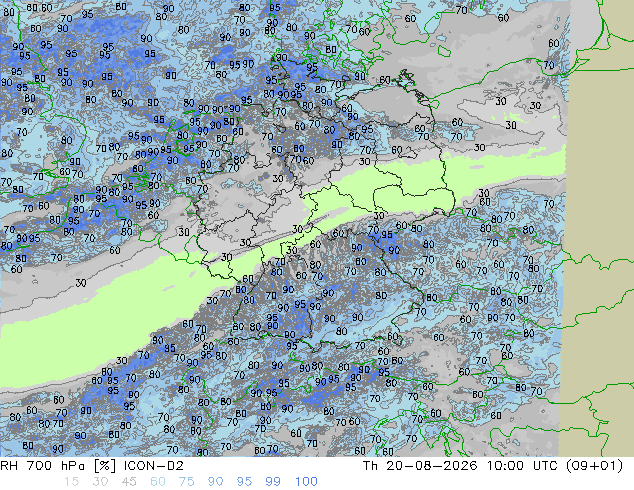Click the "ICON-D2" model name label
Viewport: 634px width, 490px height.
coord(154,466)
